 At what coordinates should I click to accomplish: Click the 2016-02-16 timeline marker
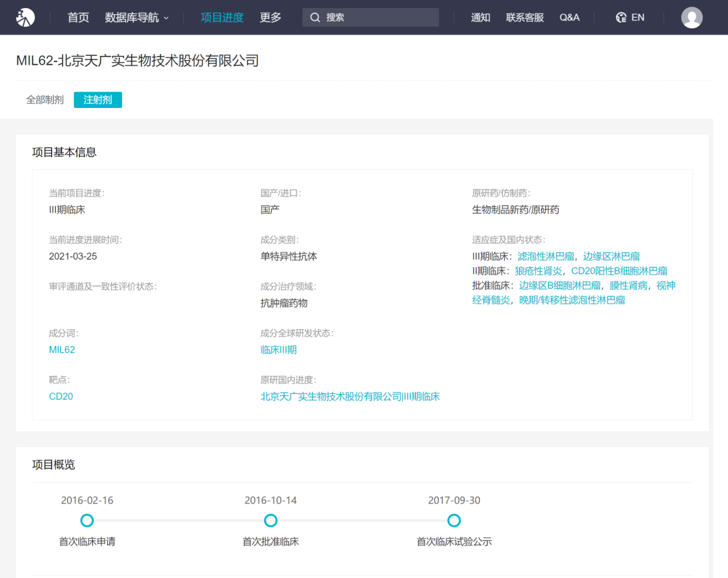pyautogui.click(x=87, y=521)
